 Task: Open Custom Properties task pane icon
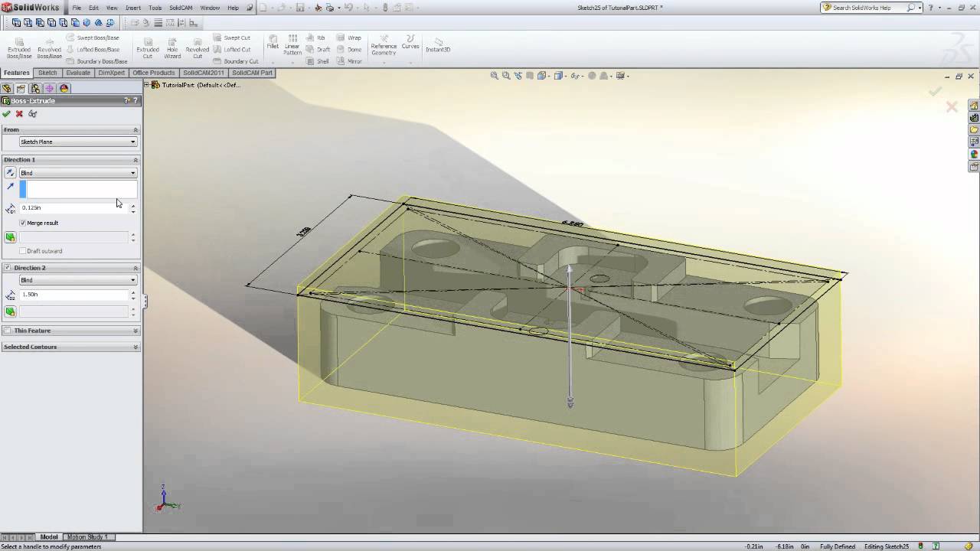974,167
